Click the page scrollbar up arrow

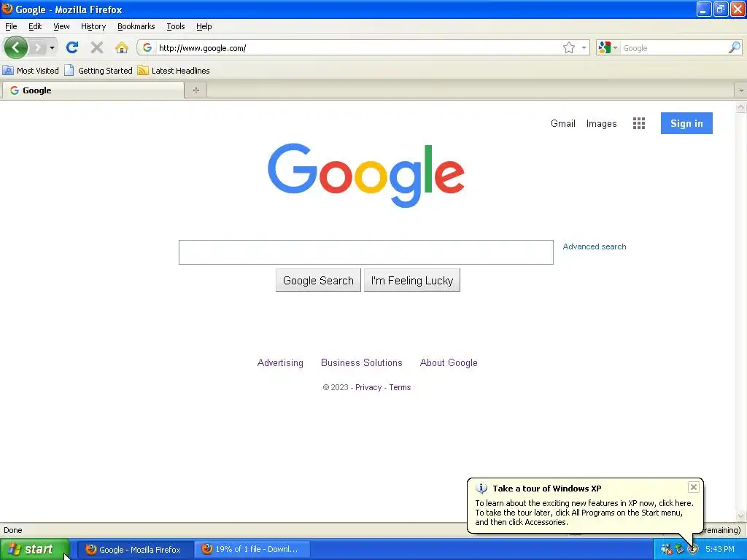741,106
